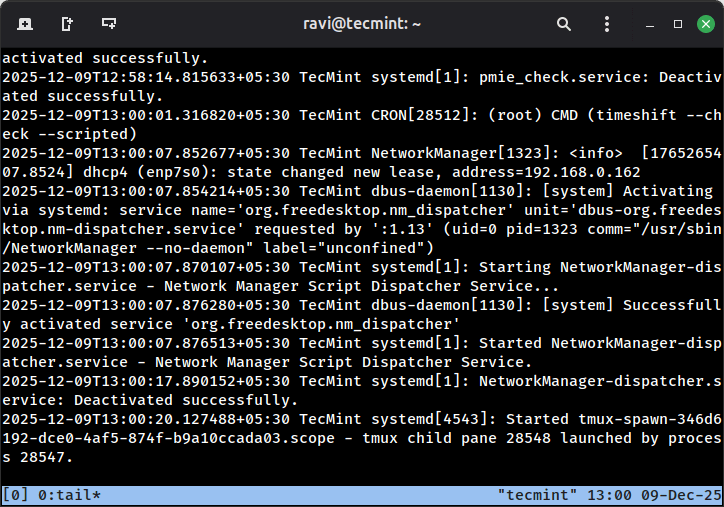
Task: Open the three-dot terminal menu
Action: [x=607, y=24]
